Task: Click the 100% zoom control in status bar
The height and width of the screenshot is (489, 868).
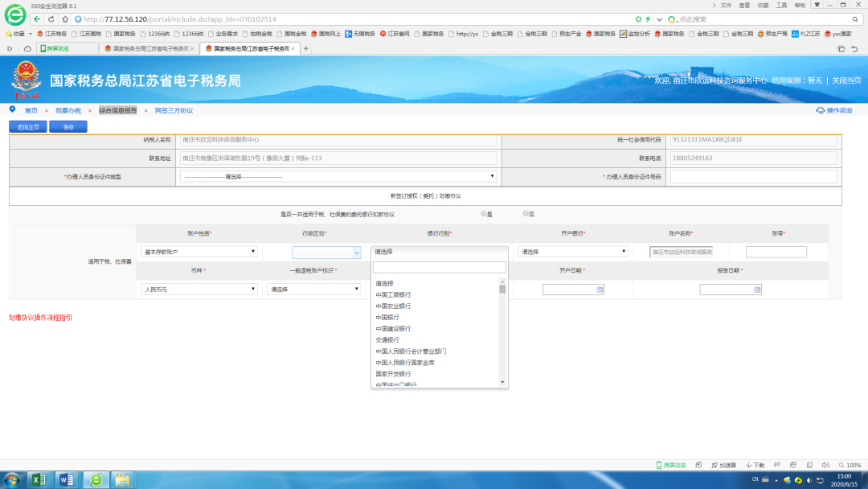Action: pos(850,465)
